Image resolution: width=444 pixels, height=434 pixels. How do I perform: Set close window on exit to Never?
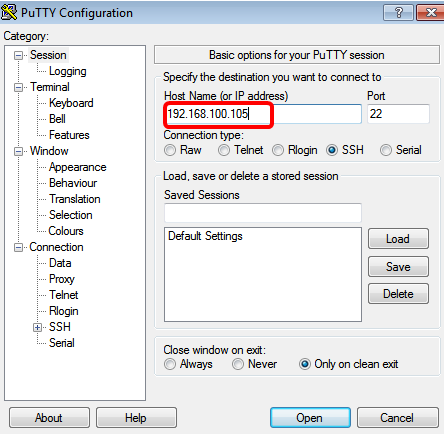click(x=238, y=364)
